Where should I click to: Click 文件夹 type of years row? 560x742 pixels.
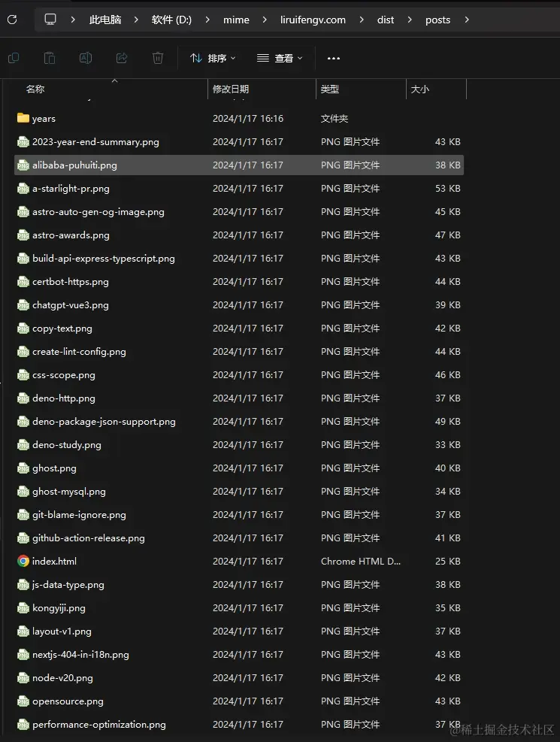334,118
